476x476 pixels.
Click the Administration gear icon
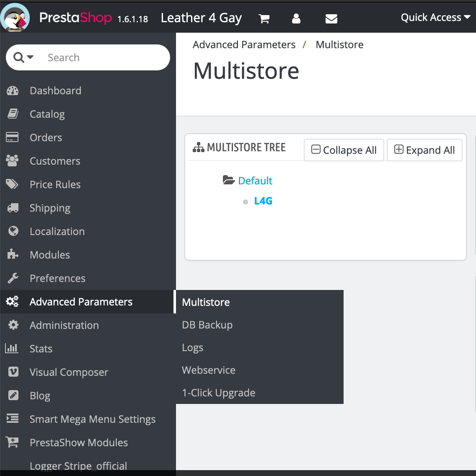point(13,325)
